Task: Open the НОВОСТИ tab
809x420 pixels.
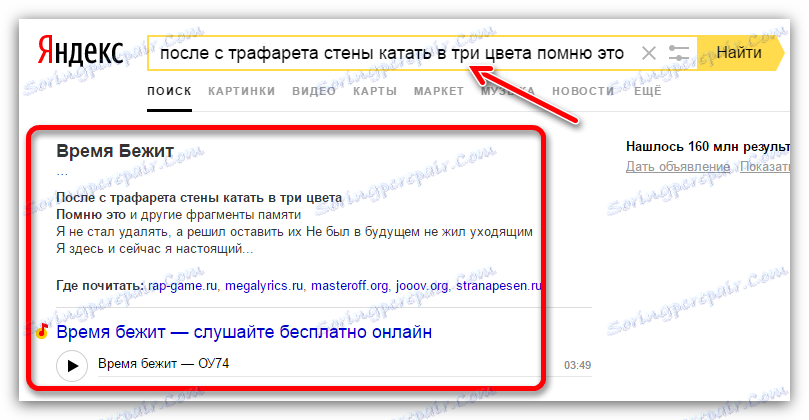Action: [583, 91]
